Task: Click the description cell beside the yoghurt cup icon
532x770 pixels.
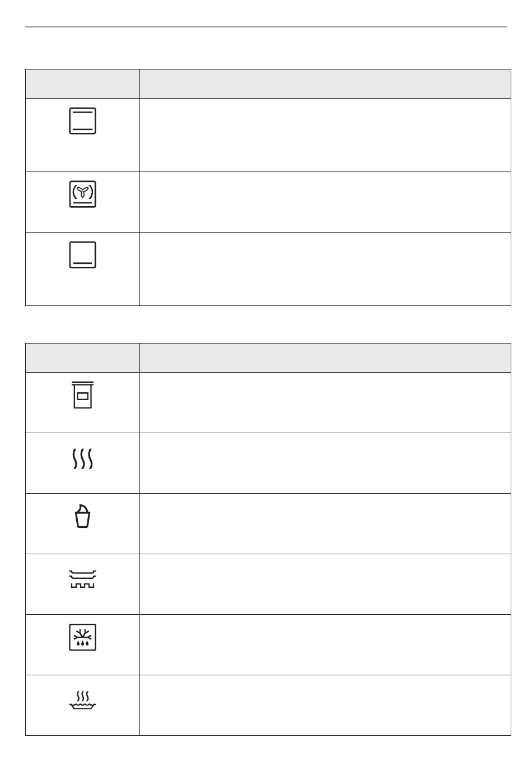Action: 325,523
